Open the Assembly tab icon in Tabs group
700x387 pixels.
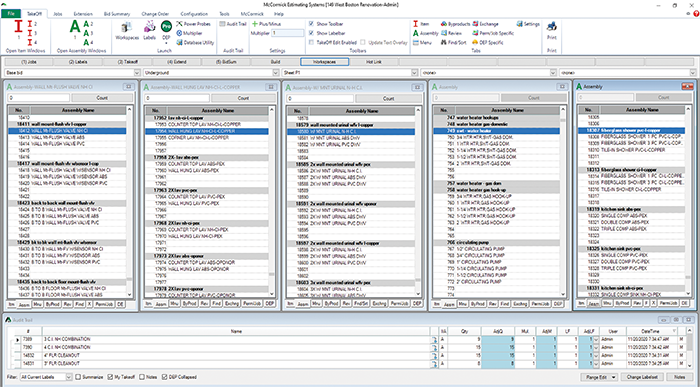point(425,33)
